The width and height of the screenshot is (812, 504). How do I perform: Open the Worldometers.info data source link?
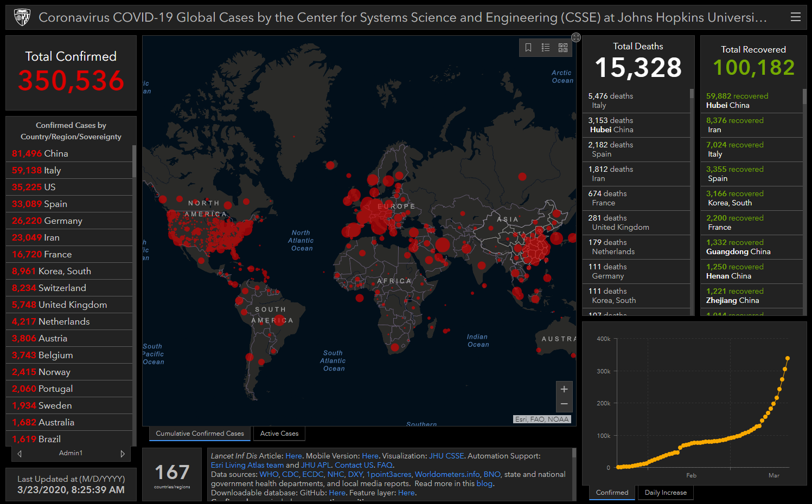pyautogui.click(x=447, y=474)
